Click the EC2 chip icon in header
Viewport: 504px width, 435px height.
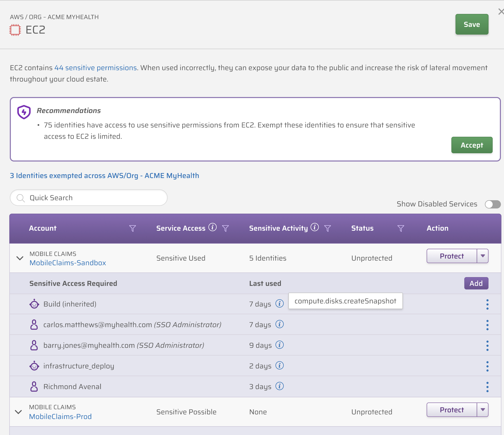(x=15, y=30)
